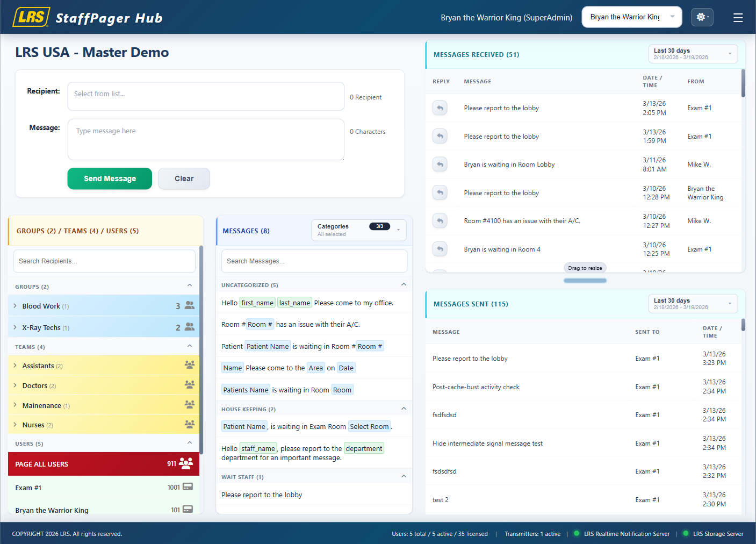Reply to the 'Room #4100 has an issue' message

point(440,220)
